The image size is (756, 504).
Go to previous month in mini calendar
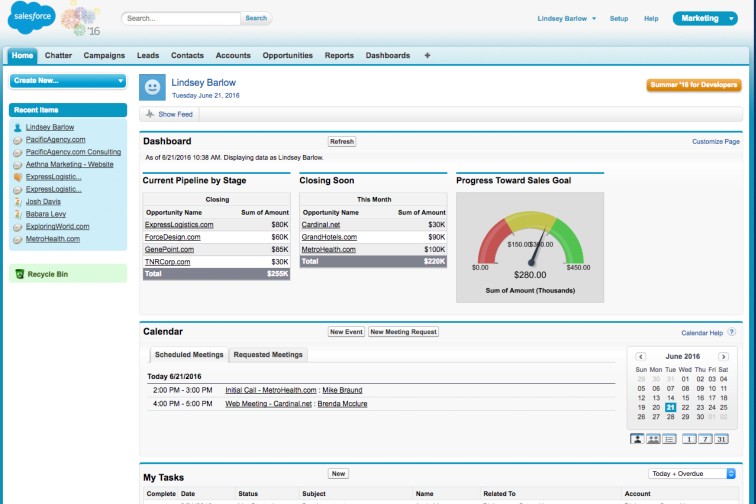[640, 356]
